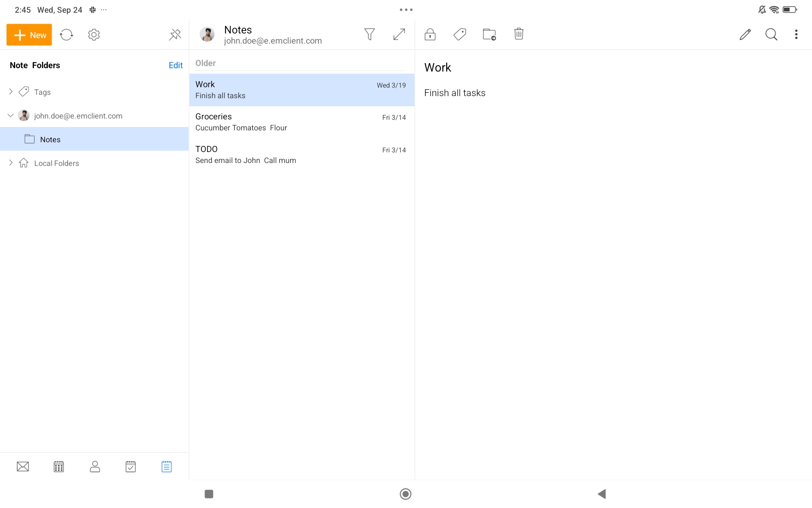Screen dimensions: 812x508
Task: Click the lock note icon
Action: tap(430, 34)
